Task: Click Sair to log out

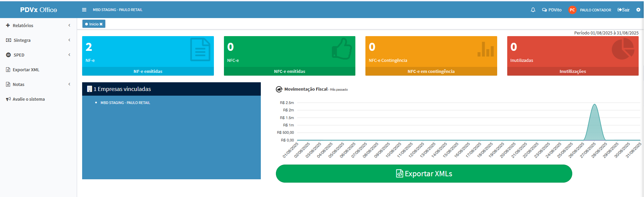Action: [624, 10]
